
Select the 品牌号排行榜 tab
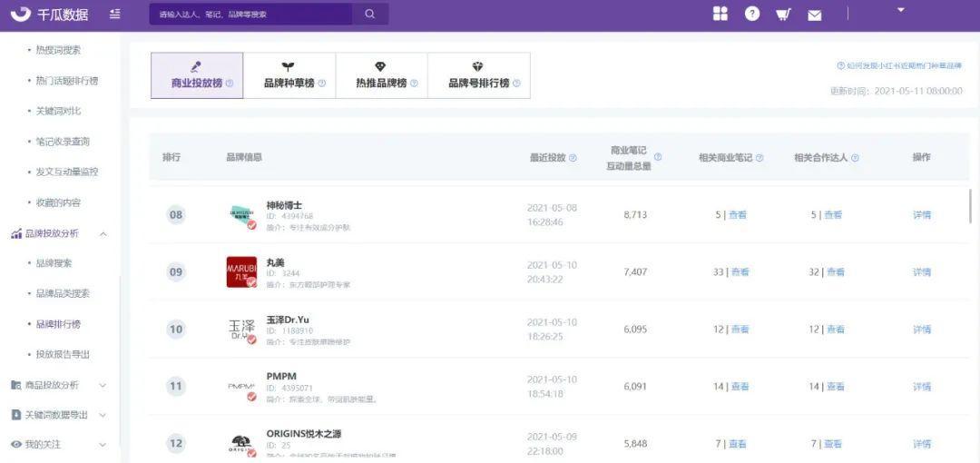478,75
